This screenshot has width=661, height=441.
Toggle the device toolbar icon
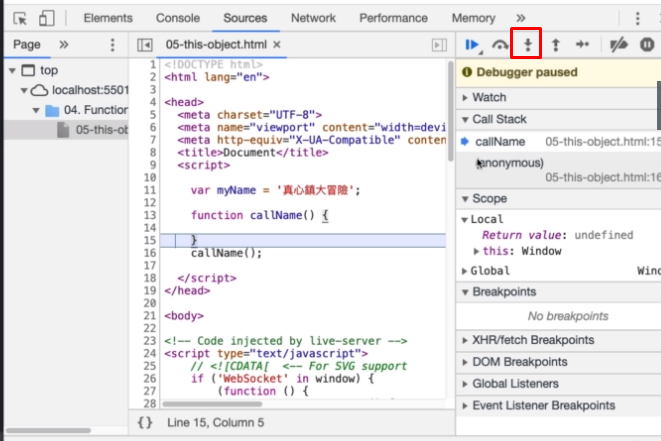[x=46, y=18]
